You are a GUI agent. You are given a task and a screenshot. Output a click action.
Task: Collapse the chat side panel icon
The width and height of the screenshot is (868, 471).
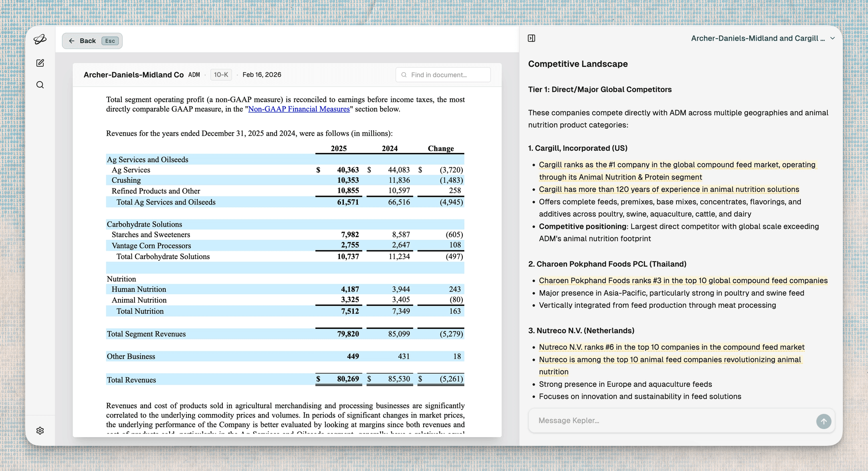531,38
